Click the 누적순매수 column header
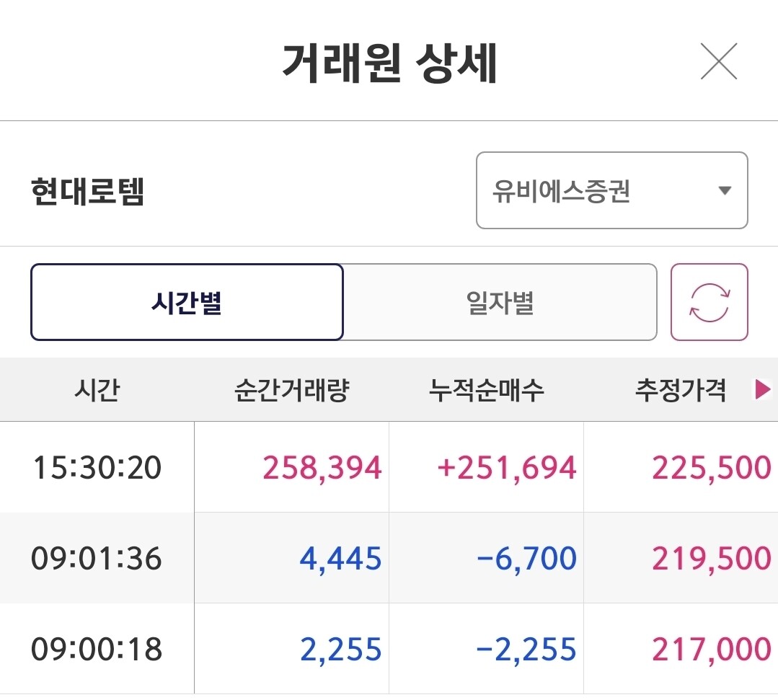 click(486, 390)
